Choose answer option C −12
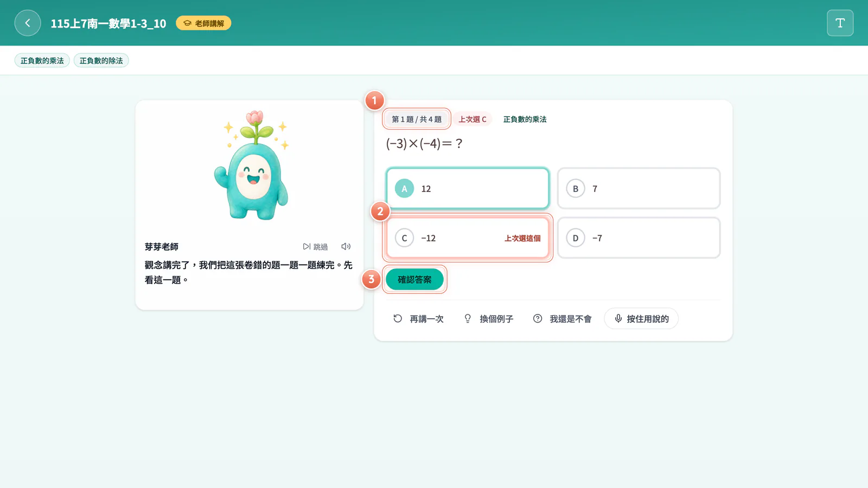 [468, 237]
